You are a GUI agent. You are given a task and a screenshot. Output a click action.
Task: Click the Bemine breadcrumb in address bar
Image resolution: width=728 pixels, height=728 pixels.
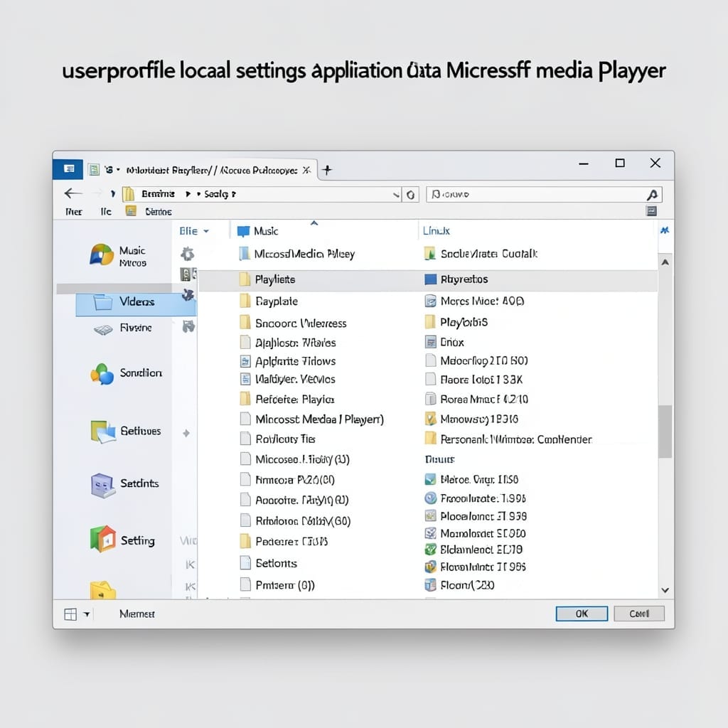158,193
